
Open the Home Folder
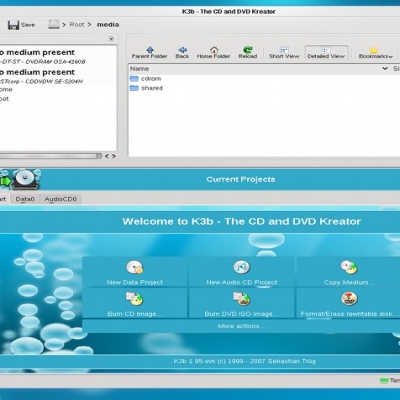click(x=213, y=53)
